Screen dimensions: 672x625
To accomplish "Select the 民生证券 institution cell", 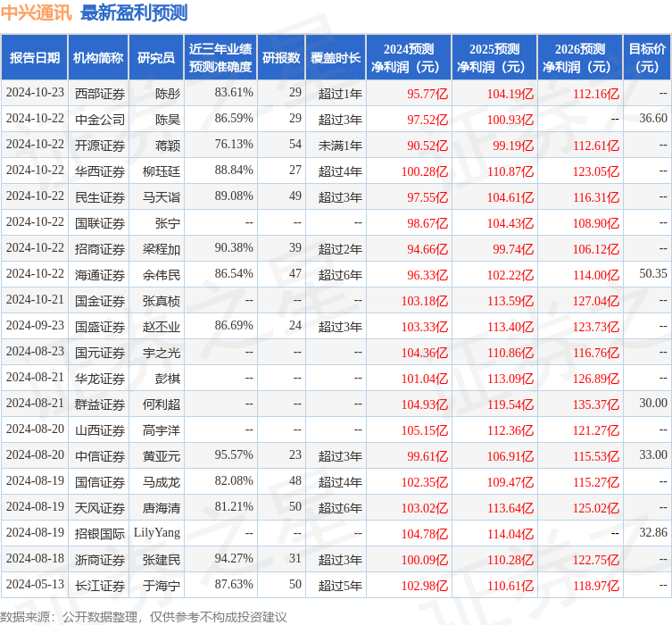I will coord(100,197).
